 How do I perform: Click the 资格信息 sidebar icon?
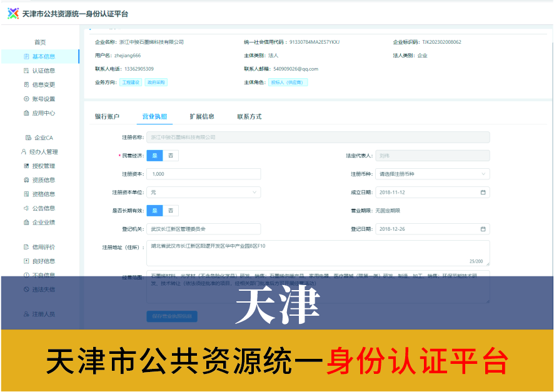click(26, 194)
